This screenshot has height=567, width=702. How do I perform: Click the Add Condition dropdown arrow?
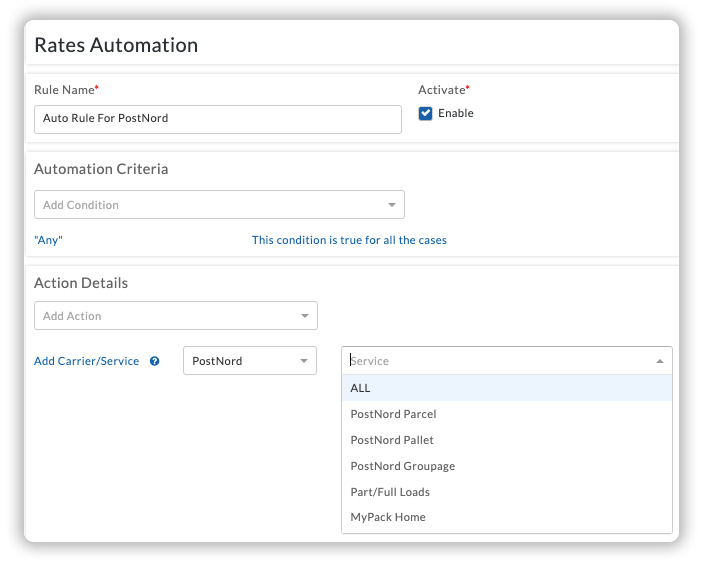(x=392, y=205)
